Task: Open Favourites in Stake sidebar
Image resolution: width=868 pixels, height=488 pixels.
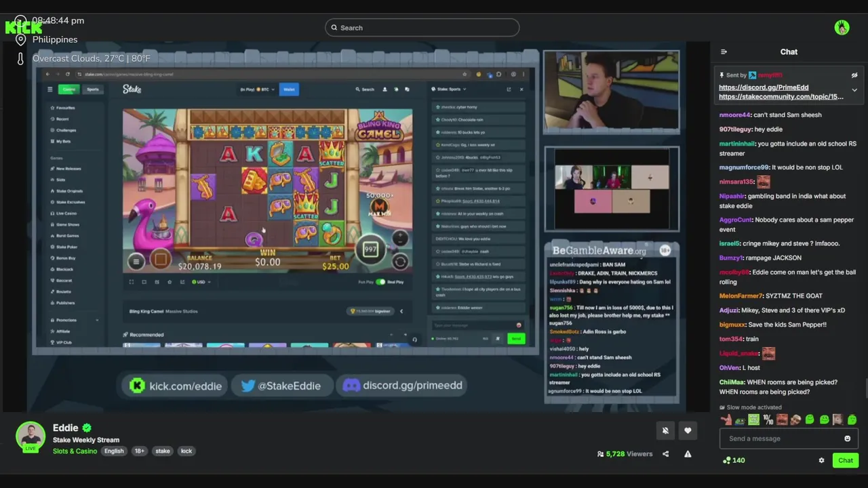Action: (x=63, y=108)
